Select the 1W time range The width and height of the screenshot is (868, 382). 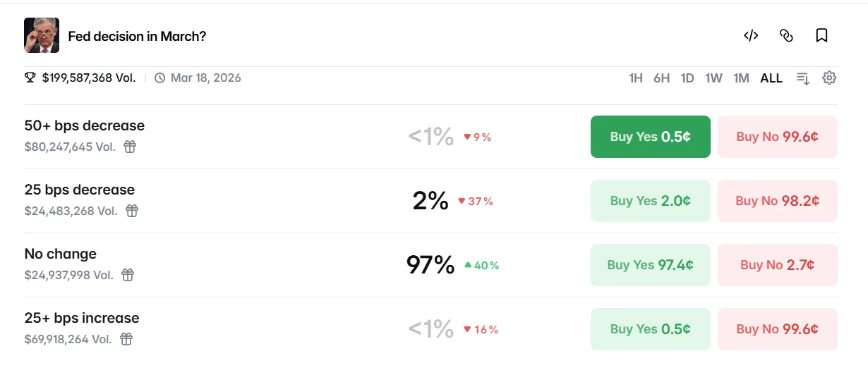point(713,78)
